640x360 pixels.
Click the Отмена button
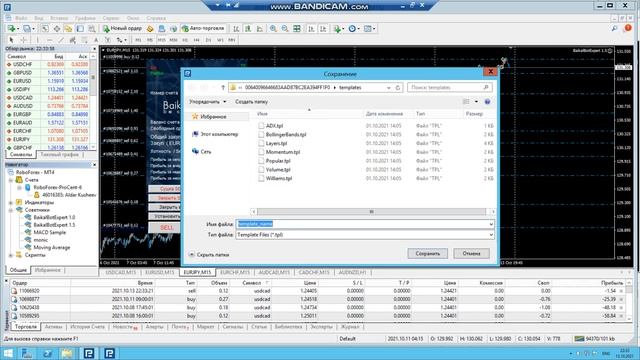click(471, 253)
